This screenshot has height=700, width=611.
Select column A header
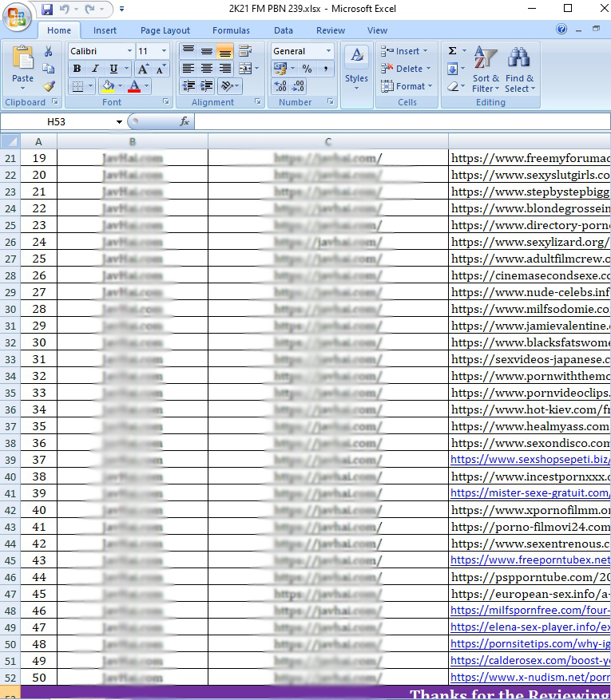tap(38, 141)
